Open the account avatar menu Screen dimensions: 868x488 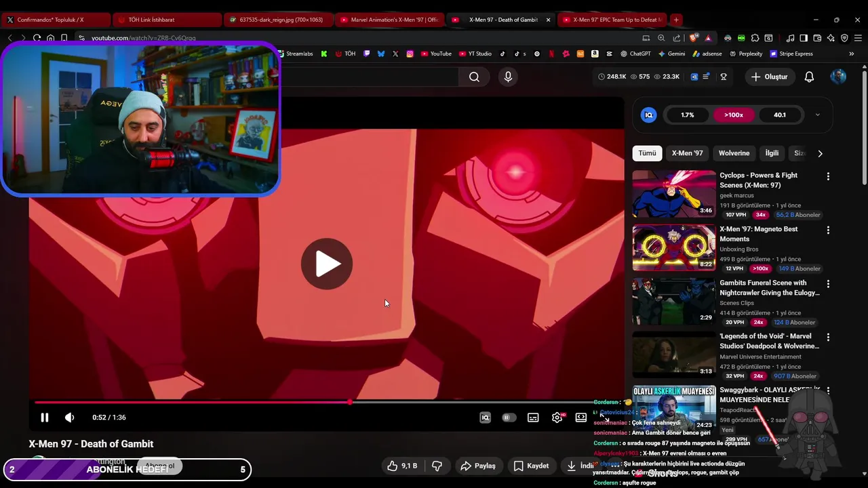point(838,77)
